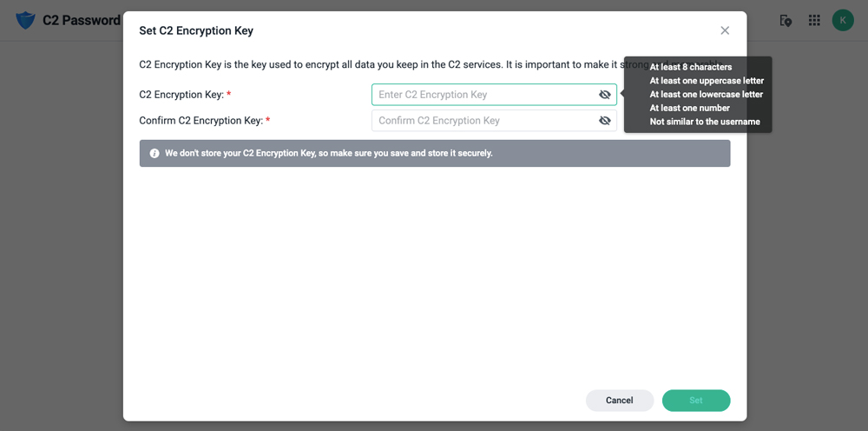Click the 'Confirm C2 Encryption Key:' label
868x431 pixels.
tap(204, 120)
